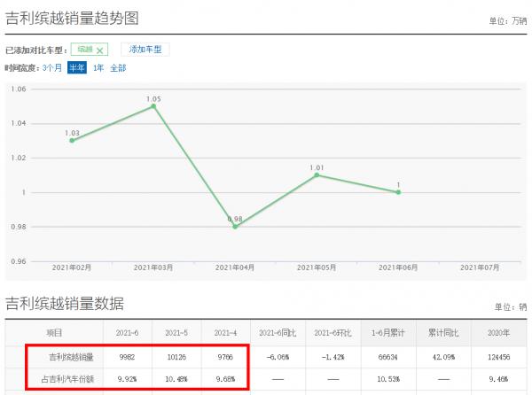Click the 2021年02月 data point at 1.03
The image size is (532, 395).
pyautogui.click(x=72, y=140)
